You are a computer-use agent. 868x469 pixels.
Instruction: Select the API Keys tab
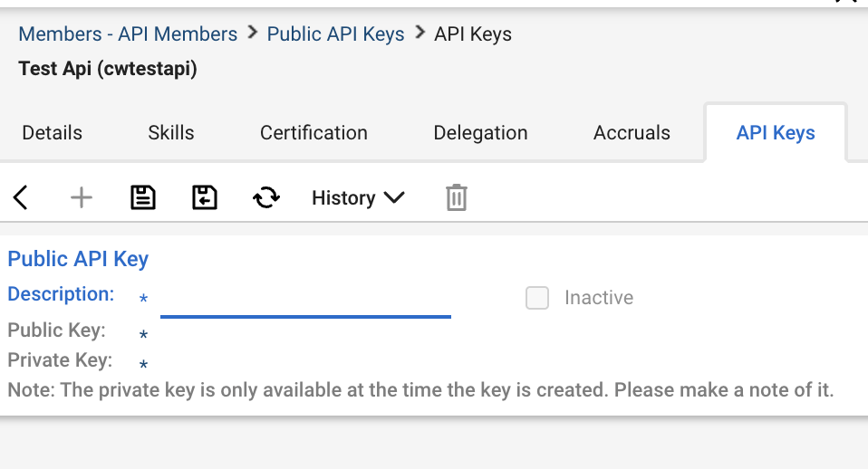(776, 133)
